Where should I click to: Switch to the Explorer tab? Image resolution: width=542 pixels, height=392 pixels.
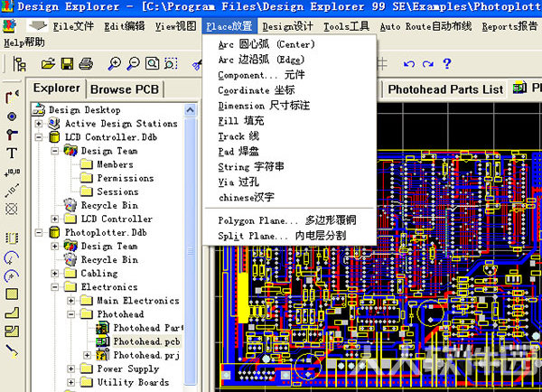point(57,89)
